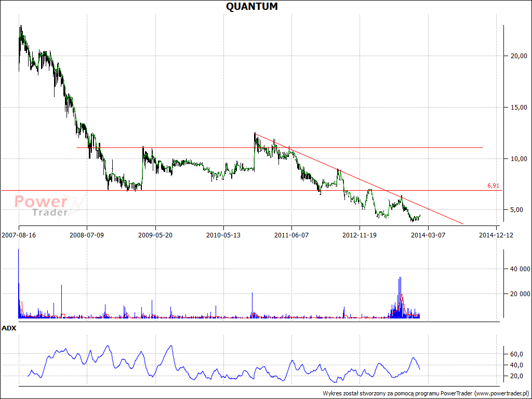Click the 20 000 volume axis label
Viewport: 532px width, 399px height.
coord(521,294)
